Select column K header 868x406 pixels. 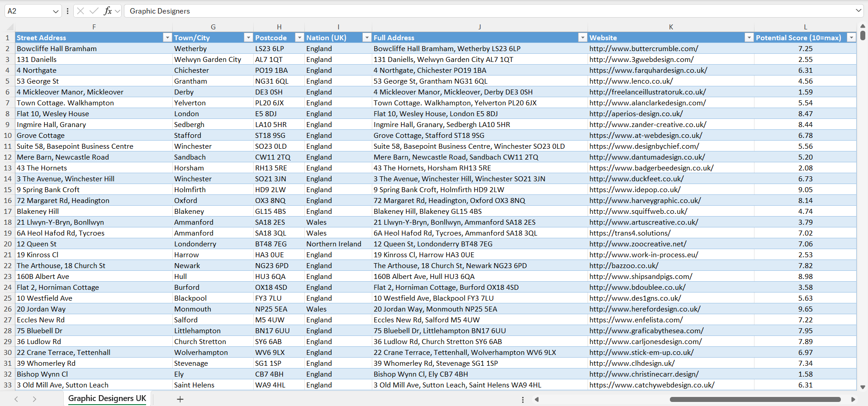tap(671, 27)
